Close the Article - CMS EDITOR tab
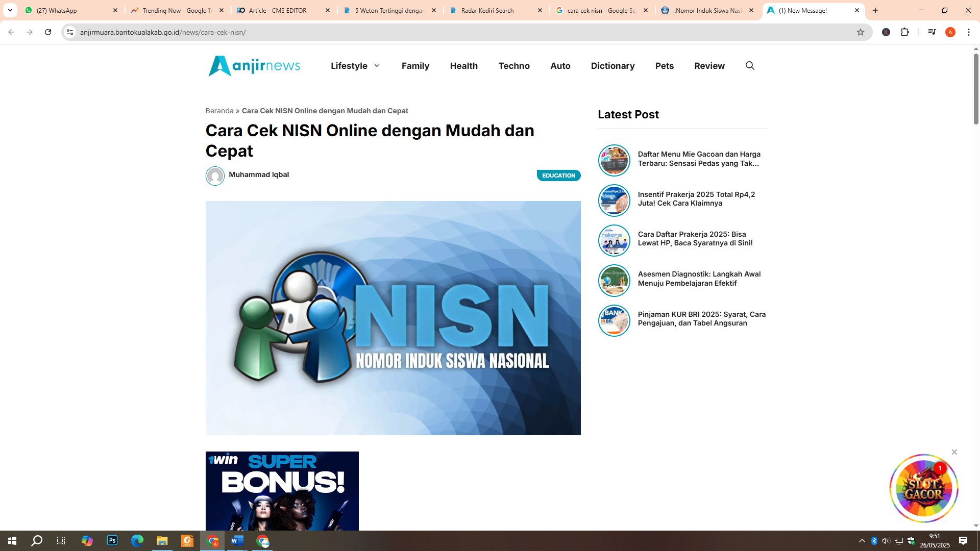This screenshot has height=551, width=980. pyautogui.click(x=328, y=10)
